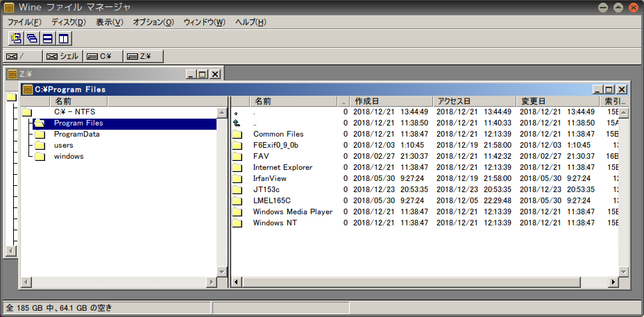Tile windows horizontally via toolbar icon
Image resolution: width=644 pixels, height=317 pixels.
point(48,39)
